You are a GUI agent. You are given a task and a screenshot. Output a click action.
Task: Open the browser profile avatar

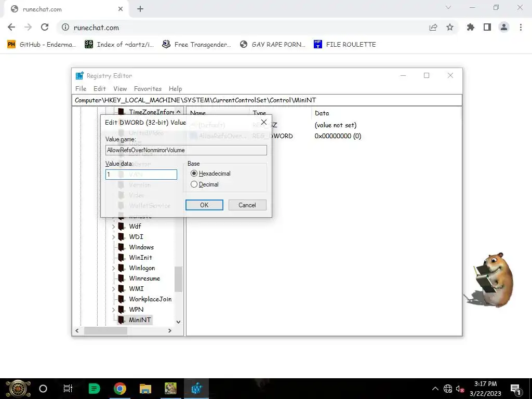point(504,27)
